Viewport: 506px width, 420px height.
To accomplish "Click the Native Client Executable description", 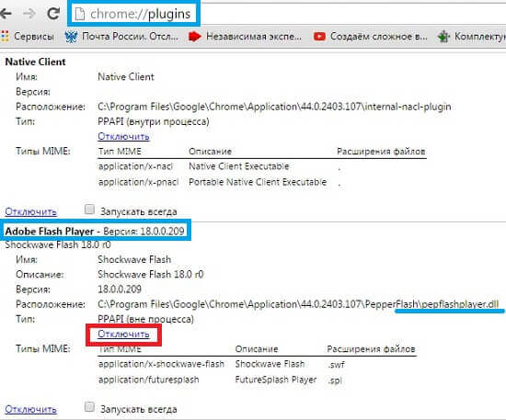I will [239, 166].
